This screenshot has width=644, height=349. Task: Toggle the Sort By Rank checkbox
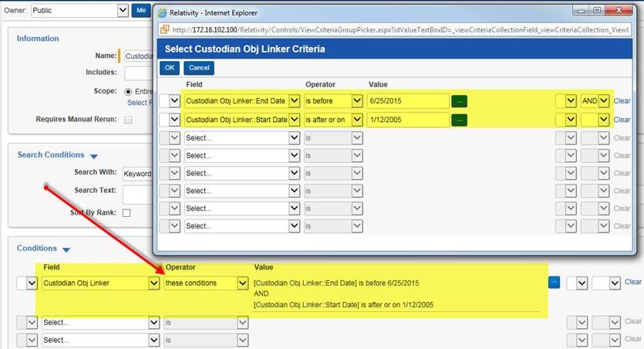coord(126,213)
